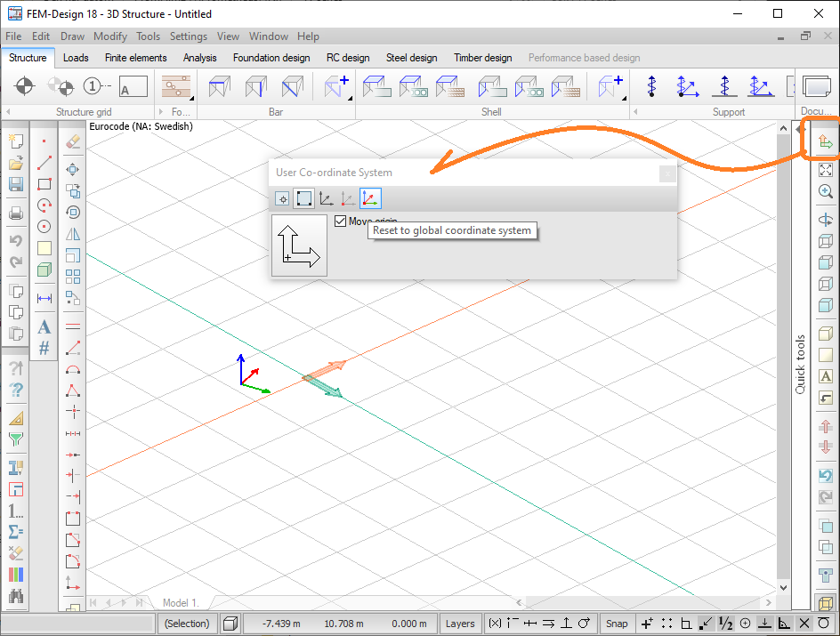Viewport: 840px width, 636px height.
Task: Select the Point support group tool
Action: tap(687, 86)
